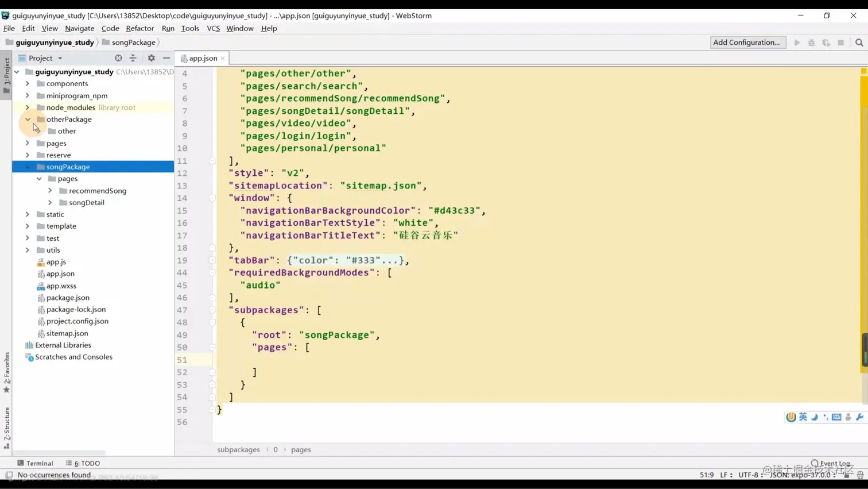This screenshot has height=489, width=868.
Task: Click the UTF-8 encoding selector
Action: pyautogui.click(x=751, y=475)
